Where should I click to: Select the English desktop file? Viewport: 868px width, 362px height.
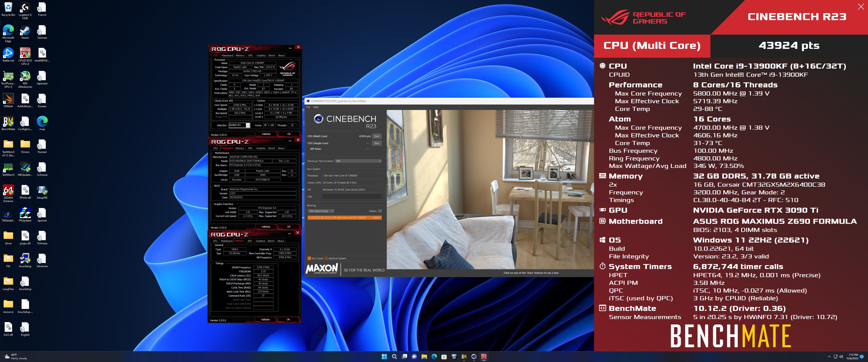[25, 329]
